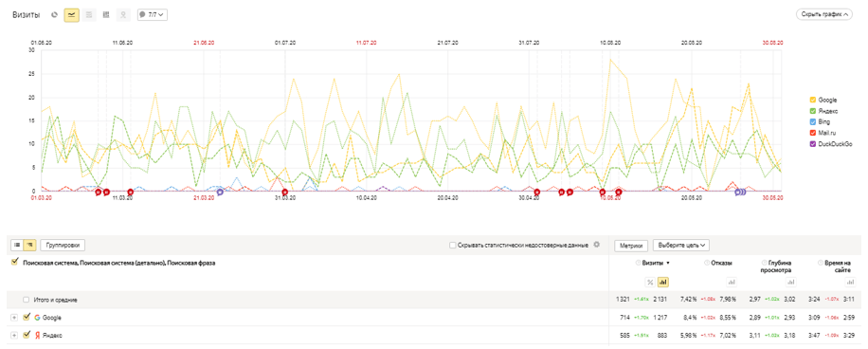868x349 pixels.
Task: Enable bar chart for Время на сайте column
Action: point(851,282)
